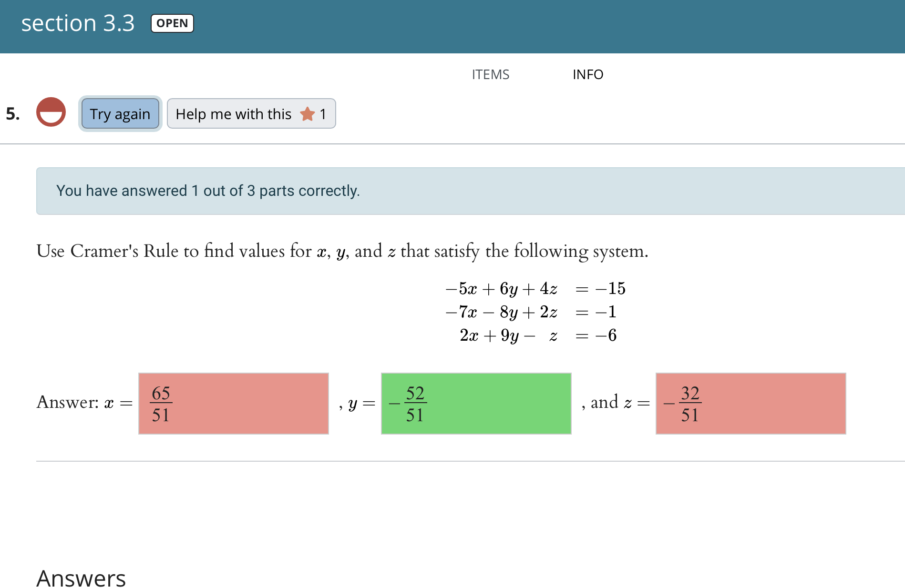Click the first equation -5x+6y+4z=-15
Screen dimensions: 905x588
click(535, 288)
